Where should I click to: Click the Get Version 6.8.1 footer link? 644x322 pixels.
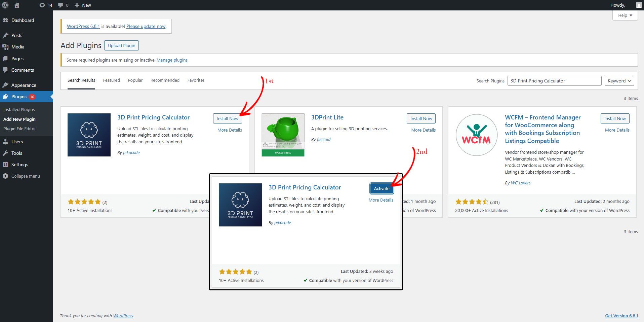(621, 316)
